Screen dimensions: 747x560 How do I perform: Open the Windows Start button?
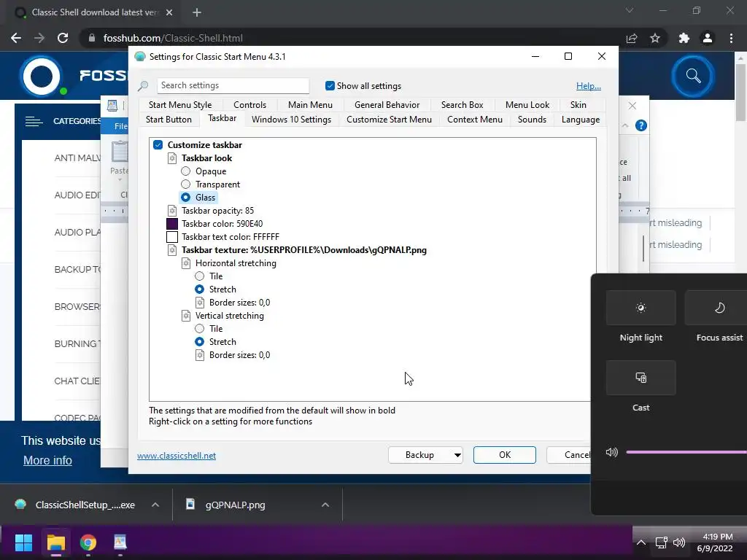23,542
